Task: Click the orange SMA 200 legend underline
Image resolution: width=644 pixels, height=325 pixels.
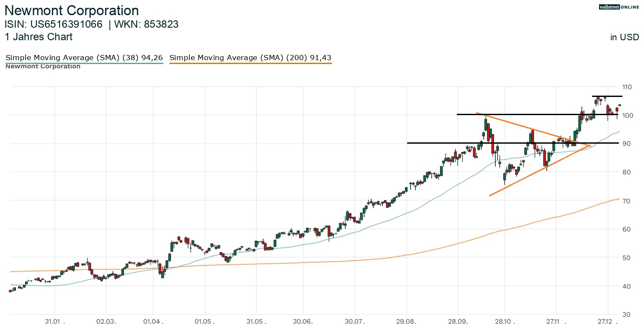Action: 250,64
